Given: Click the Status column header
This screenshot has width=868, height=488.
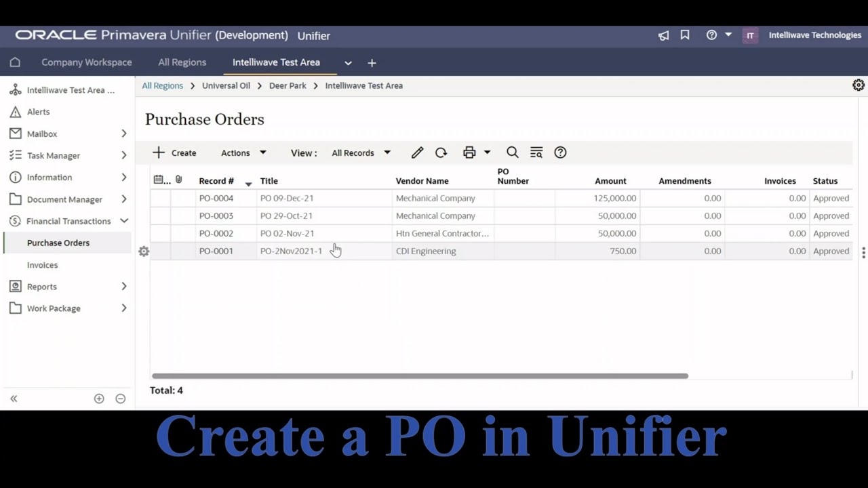Looking at the screenshot, I should pos(825,181).
